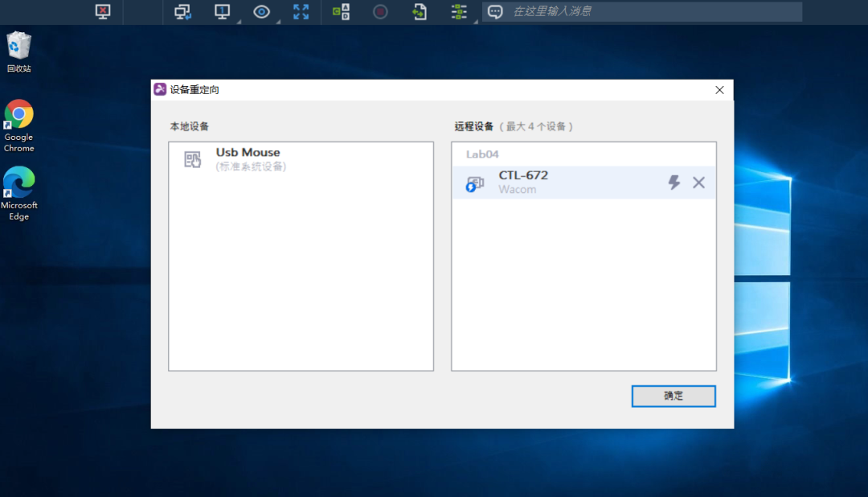This screenshot has height=497, width=868.
Task: Open the eye view options icon
Action: [x=261, y=11]
